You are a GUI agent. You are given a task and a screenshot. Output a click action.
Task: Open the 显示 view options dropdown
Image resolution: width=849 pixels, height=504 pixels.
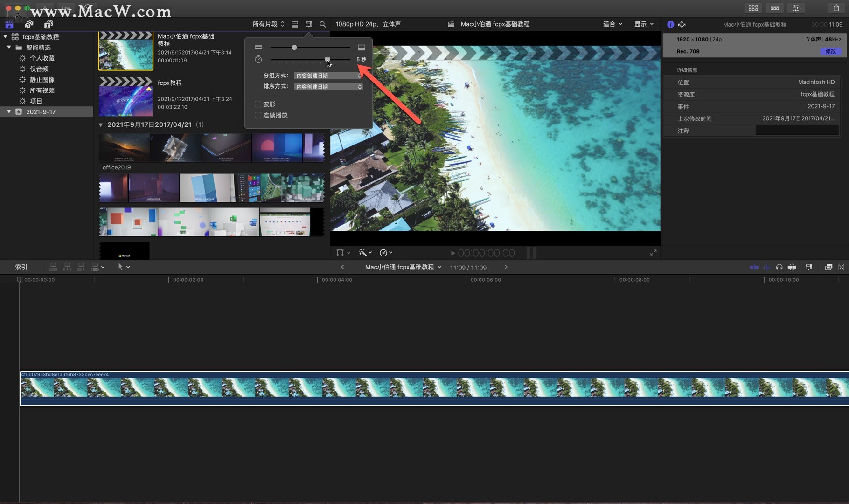pyautogui.click(x=644, y=24)
